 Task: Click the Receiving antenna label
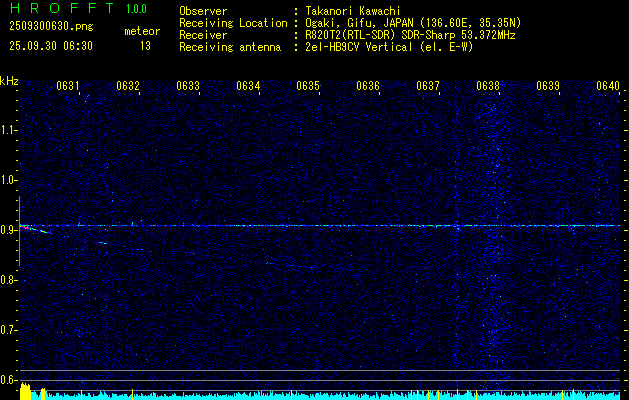tap(230, 47)
